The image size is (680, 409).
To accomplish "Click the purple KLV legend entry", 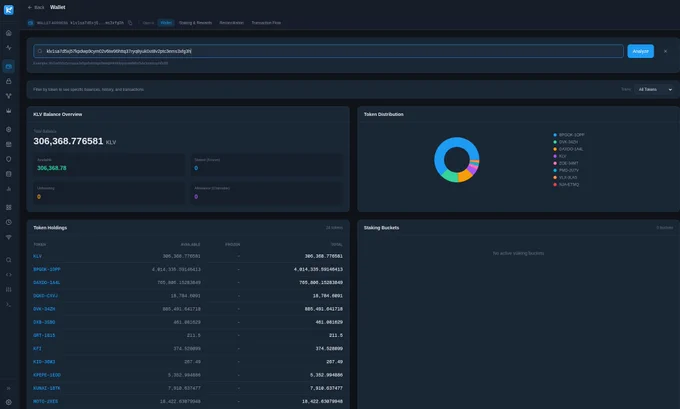I will tap(560, 156).
